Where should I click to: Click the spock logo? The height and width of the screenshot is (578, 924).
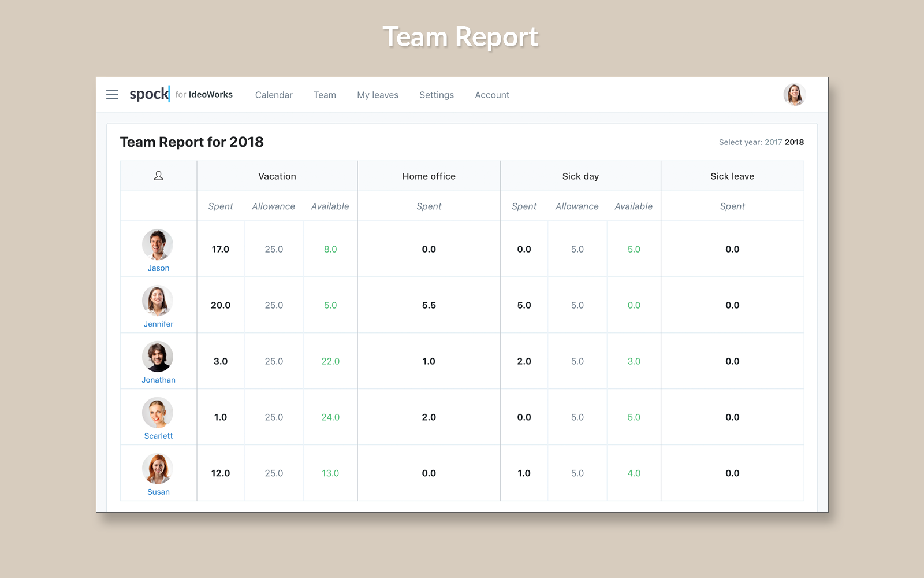[150, 94]
